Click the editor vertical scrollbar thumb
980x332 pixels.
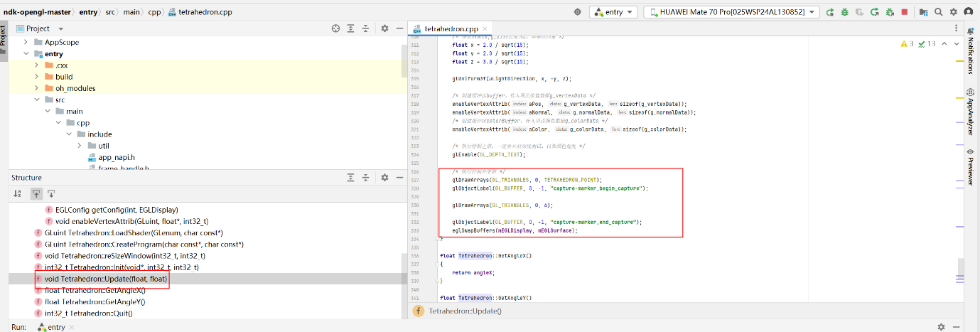pos(961,269)
